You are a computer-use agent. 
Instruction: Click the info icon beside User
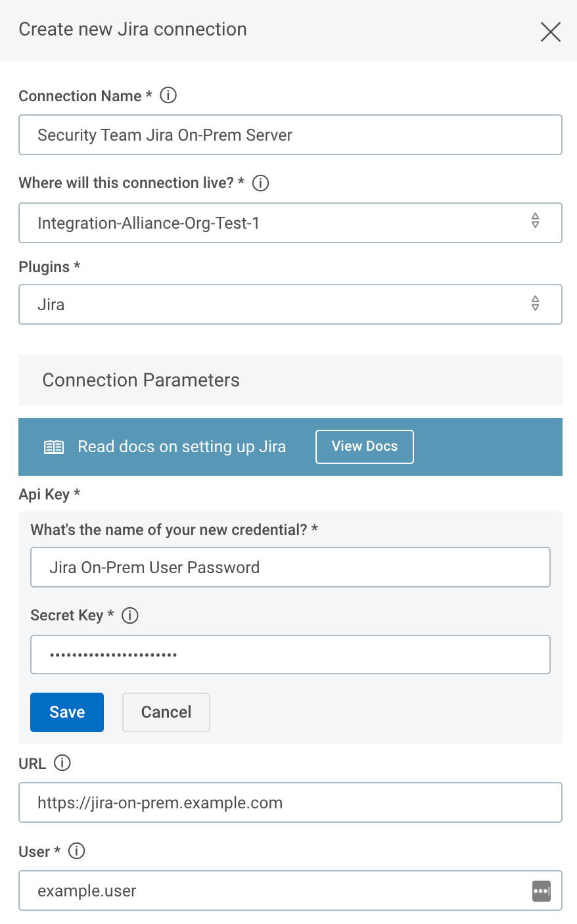point(77,851)
